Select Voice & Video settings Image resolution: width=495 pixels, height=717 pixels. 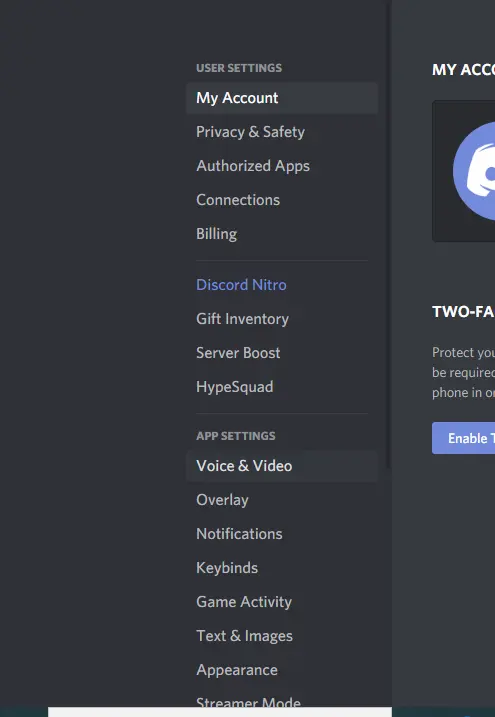pyautogui.click(x=282, y=466)
